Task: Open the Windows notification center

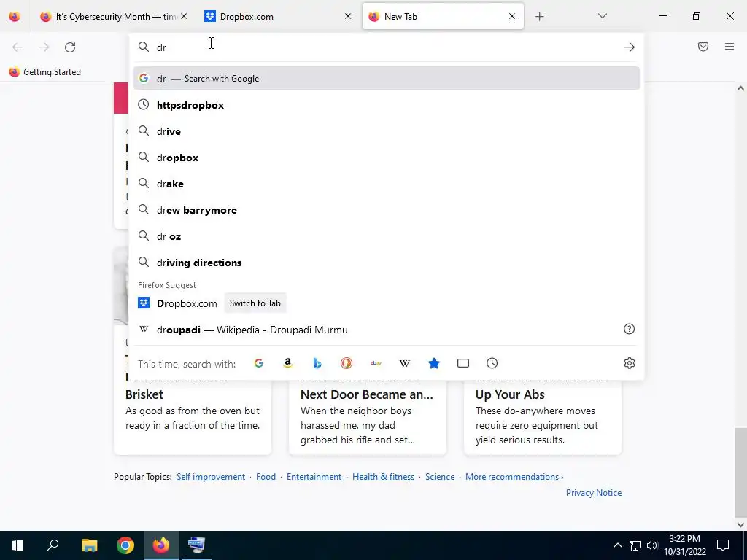Action: click(x=723, y=545)
